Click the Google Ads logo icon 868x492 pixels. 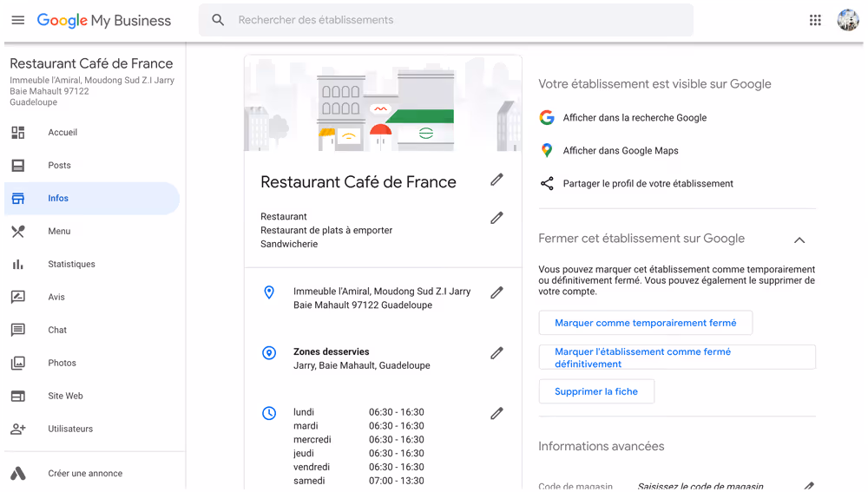point(18,473)
